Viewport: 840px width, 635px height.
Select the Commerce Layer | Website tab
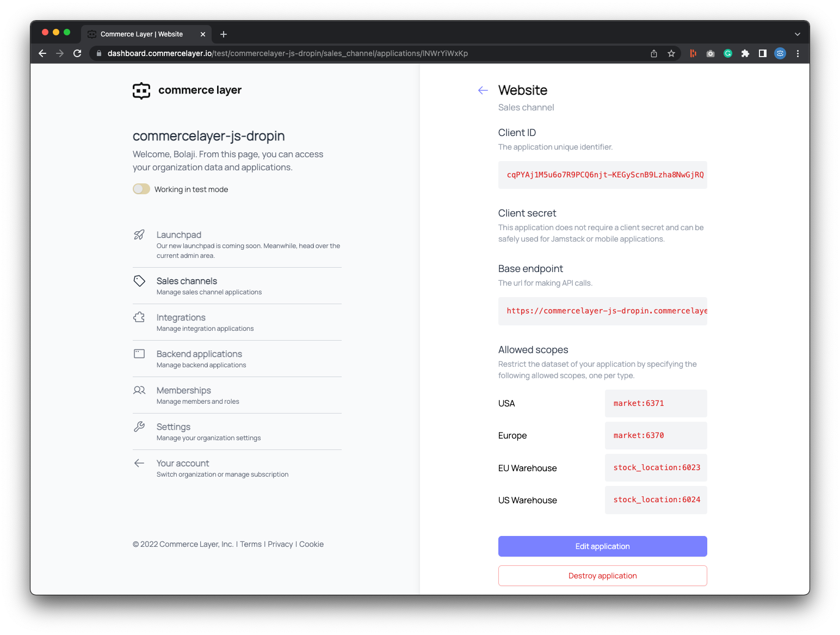146,34
